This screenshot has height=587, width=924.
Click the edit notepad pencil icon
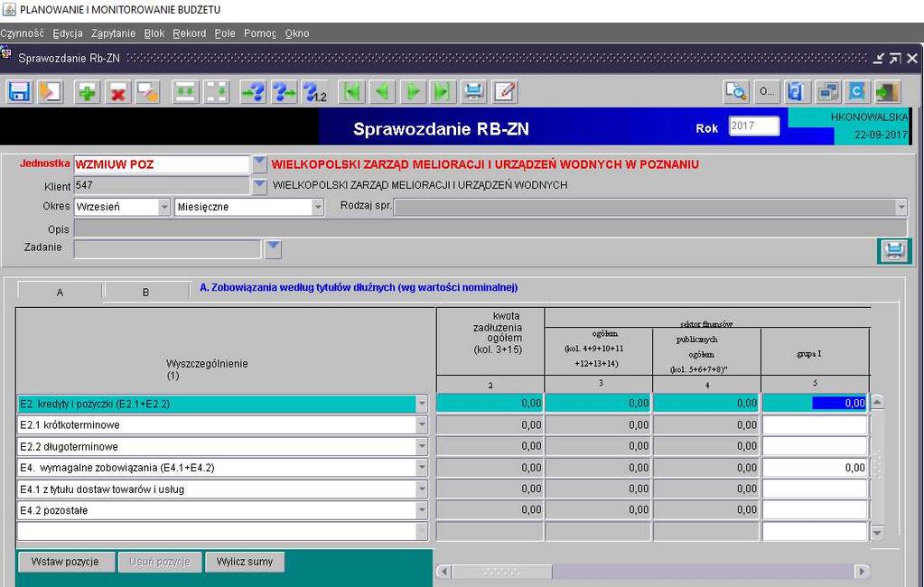click(x=506, y=92)
